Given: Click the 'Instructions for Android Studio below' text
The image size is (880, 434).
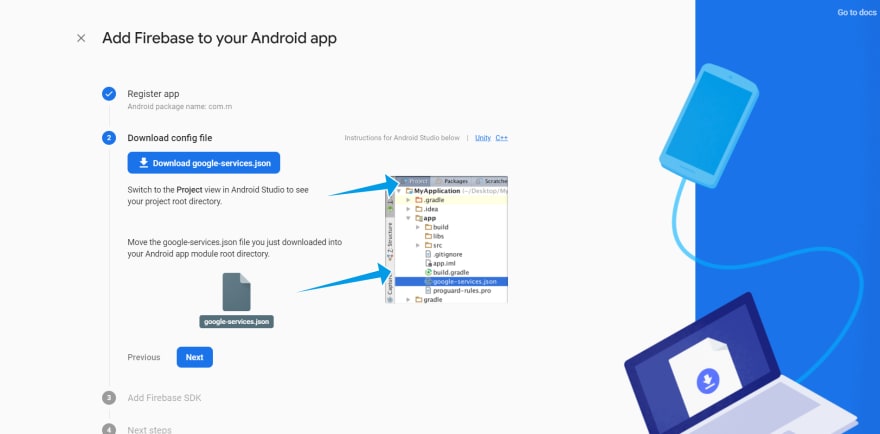Looking at the screenshot, I should pos(402,138).
